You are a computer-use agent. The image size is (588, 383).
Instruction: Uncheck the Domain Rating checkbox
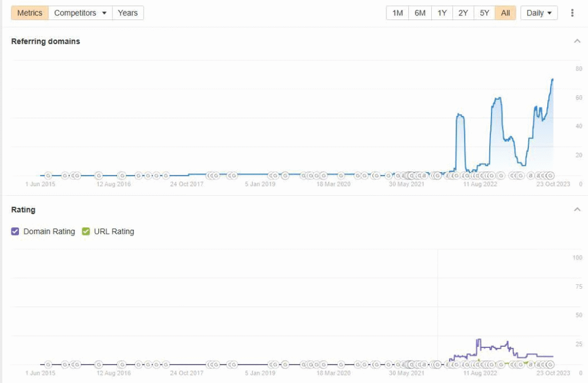[x=16, y=231]
